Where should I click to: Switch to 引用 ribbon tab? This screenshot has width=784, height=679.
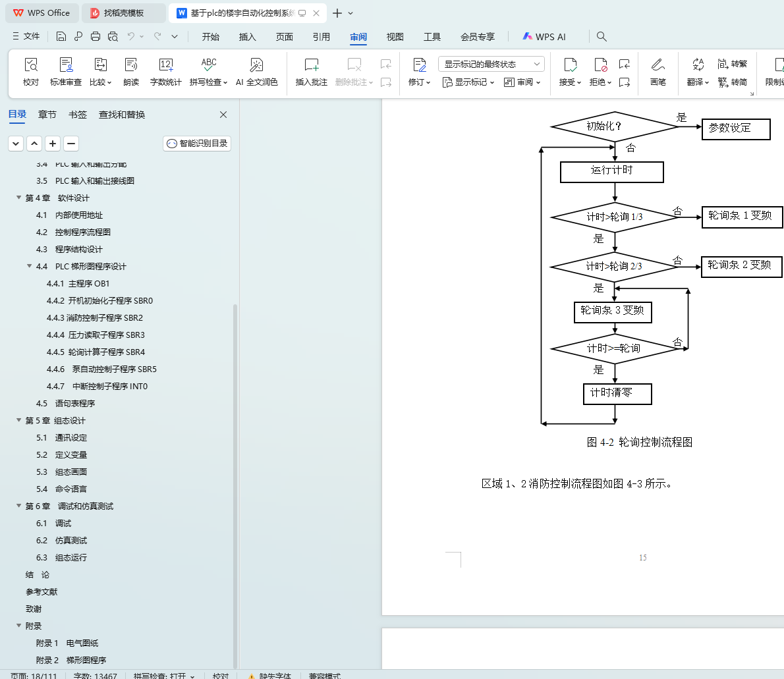click(322, 36)
